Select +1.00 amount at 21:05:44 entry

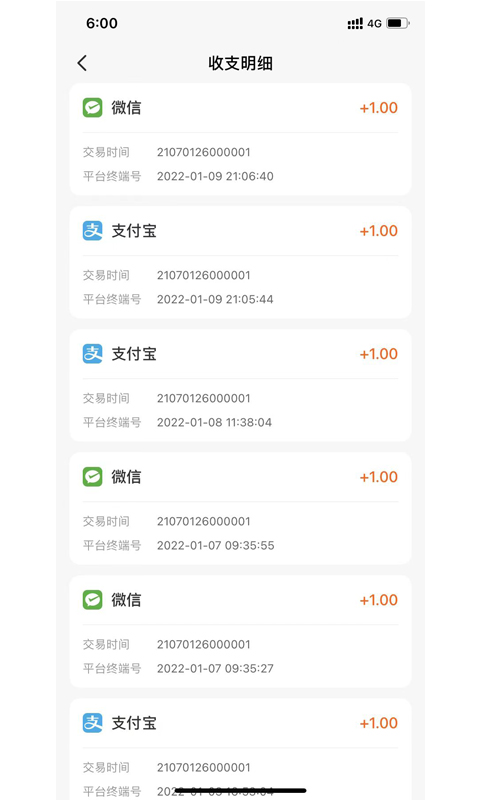(x=378, y=231)
